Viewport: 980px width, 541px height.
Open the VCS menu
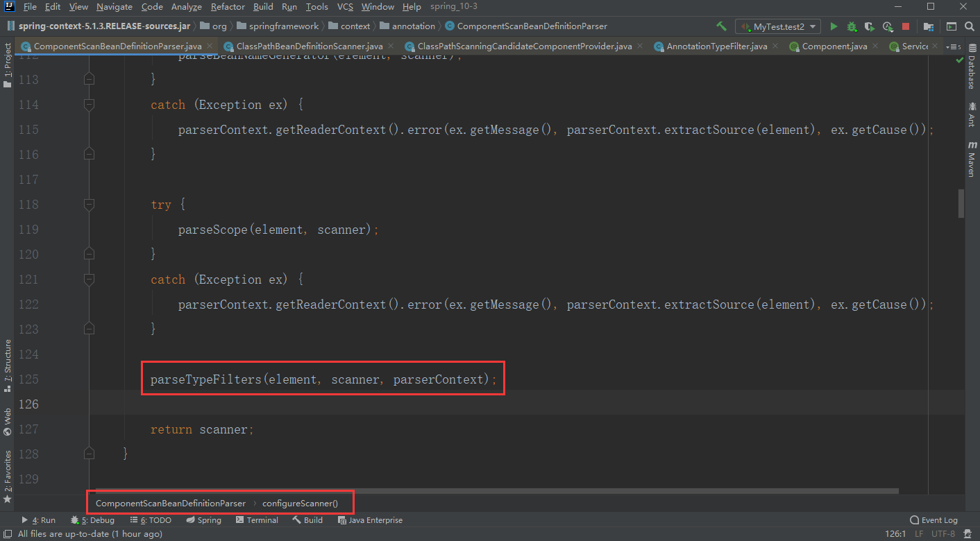[x=345, y=7]
